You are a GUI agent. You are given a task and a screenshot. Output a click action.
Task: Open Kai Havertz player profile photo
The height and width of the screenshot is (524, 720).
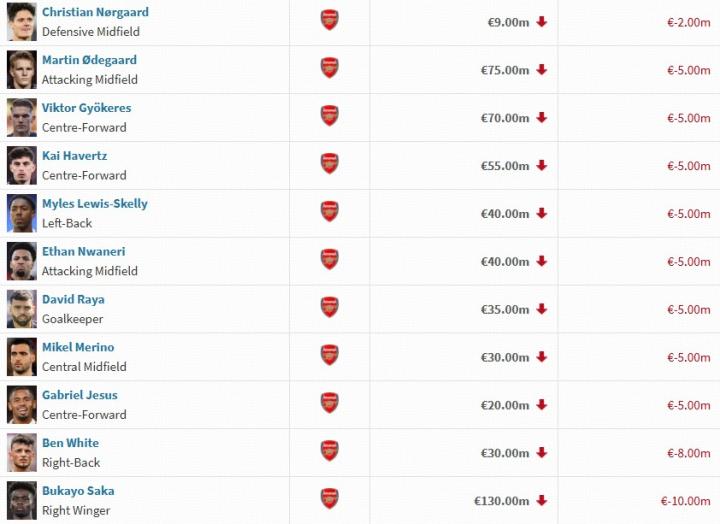tap(21, 165)
